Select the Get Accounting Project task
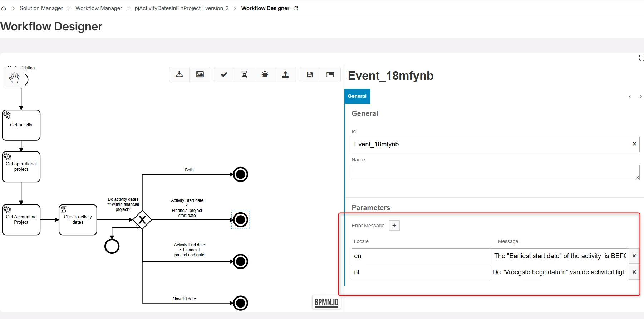 point(21,220)
